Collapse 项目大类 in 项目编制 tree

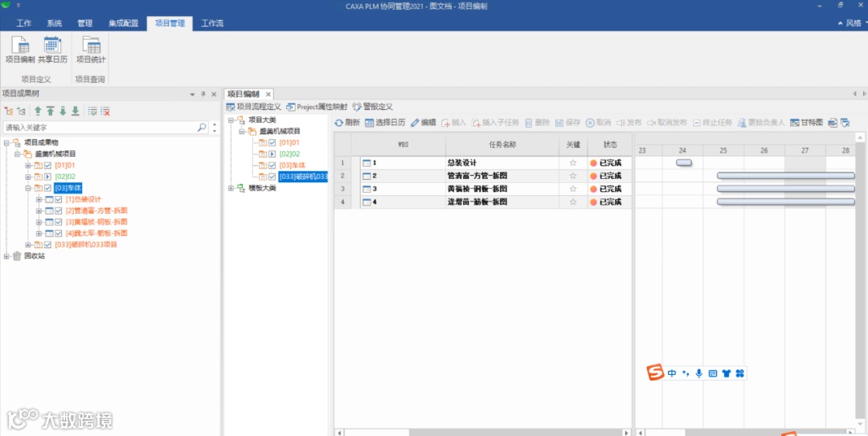231,120
